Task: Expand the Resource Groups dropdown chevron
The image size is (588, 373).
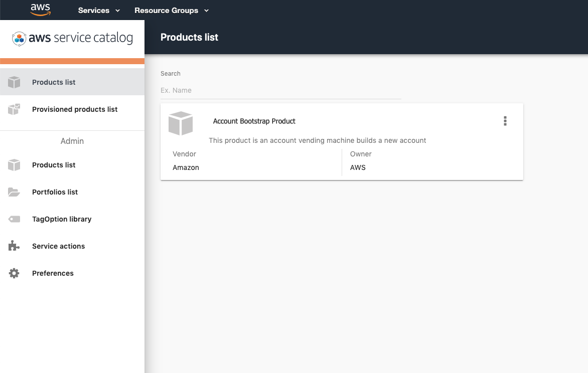Action: (x=206, y=11)
